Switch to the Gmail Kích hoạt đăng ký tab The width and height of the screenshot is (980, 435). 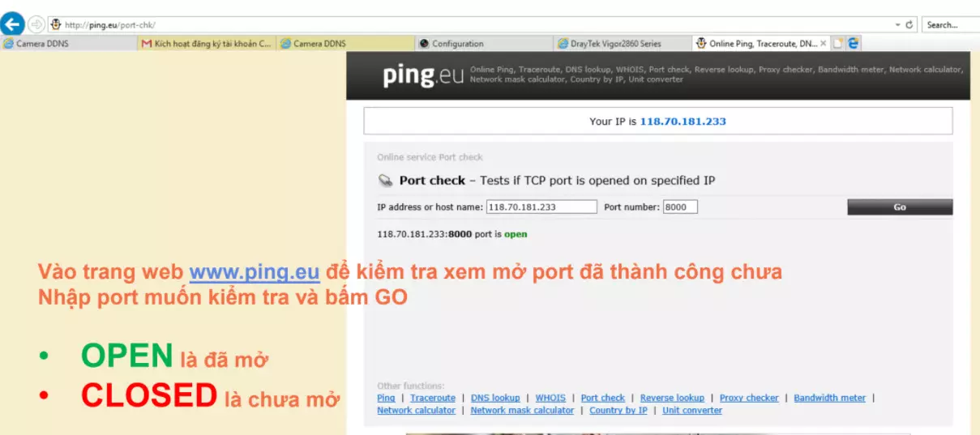coord(207,44)
